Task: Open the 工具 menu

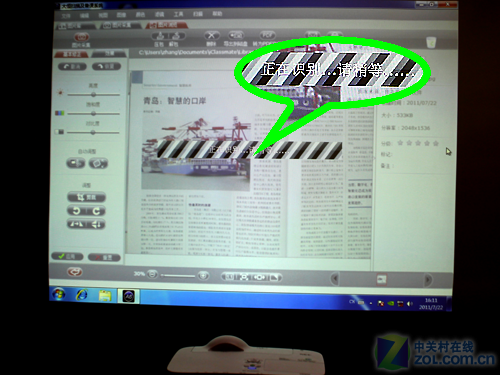Action: click(178, 14)
